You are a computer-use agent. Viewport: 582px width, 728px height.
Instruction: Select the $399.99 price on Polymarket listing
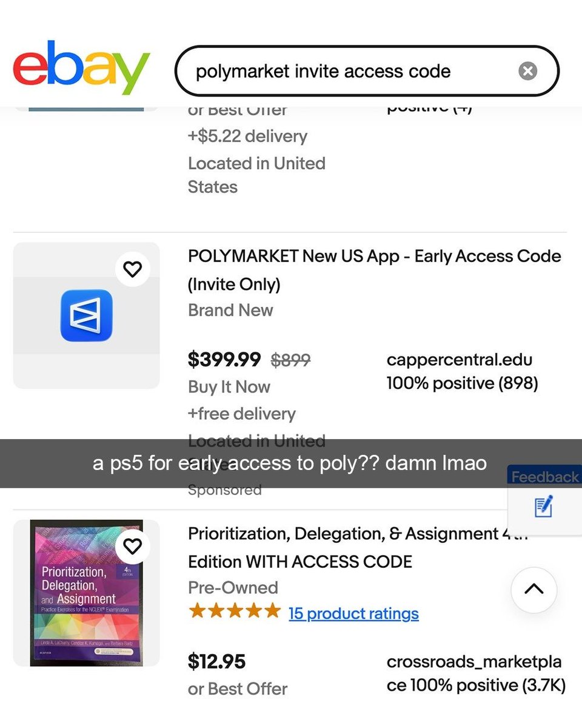[x=224, y=360]
